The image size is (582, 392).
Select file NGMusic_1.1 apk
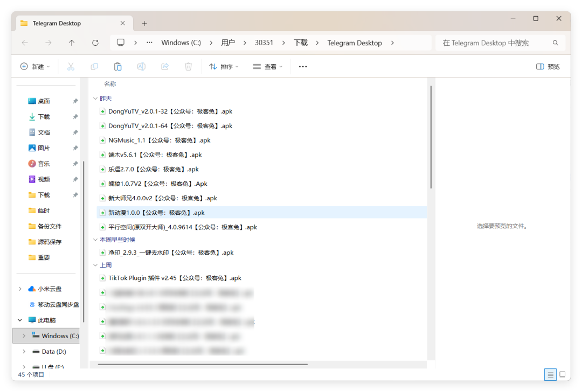pyautogui.click(x=159, y=141)
